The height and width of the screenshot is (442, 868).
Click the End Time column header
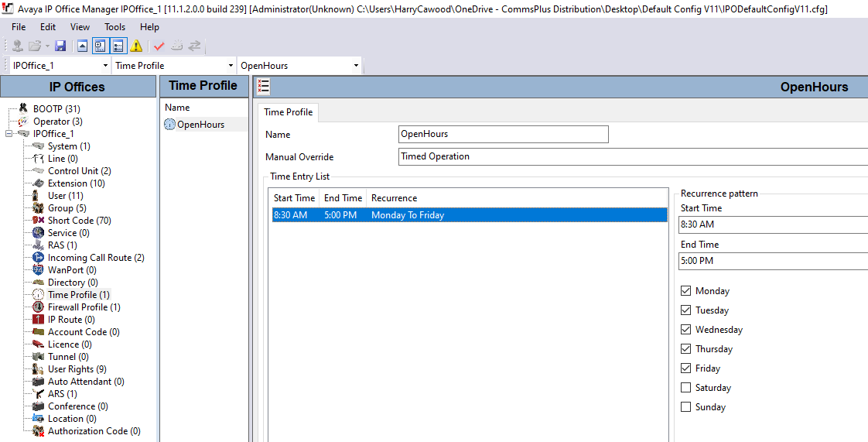[343, 198]
